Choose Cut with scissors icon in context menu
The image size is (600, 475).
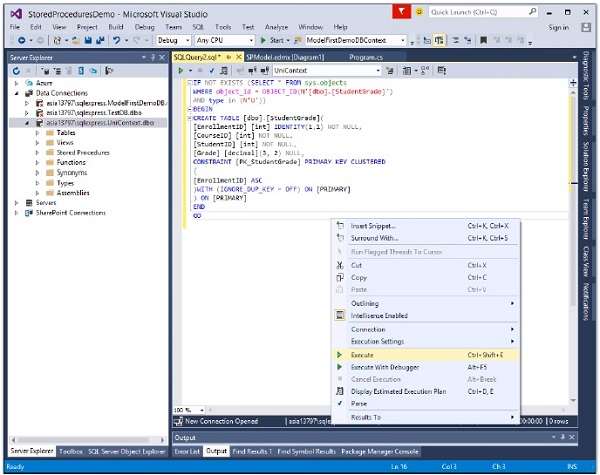coord(358,264)
